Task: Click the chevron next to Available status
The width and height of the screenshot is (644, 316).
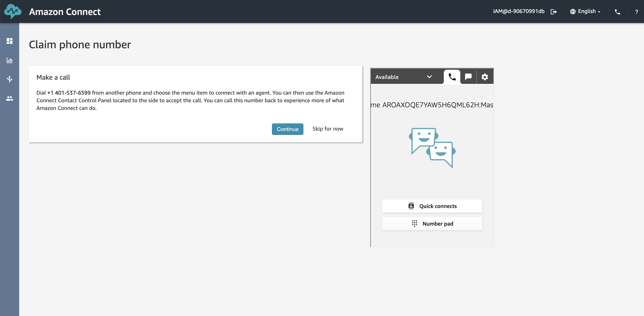Action: click(x=429, y=77)
